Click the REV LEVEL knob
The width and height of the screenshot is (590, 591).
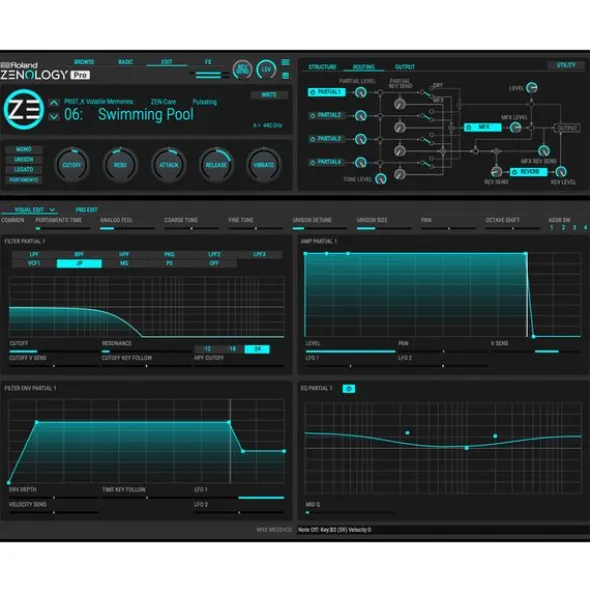click(561, 172)
